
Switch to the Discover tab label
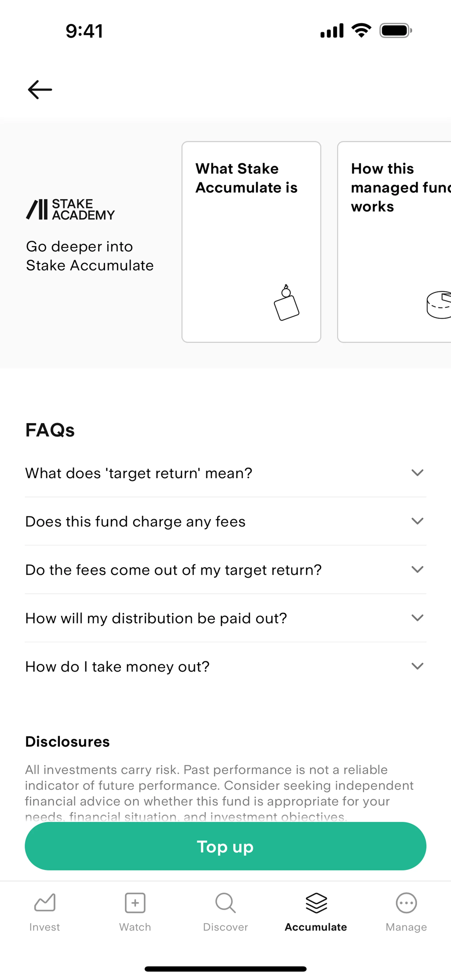coord(225,927)
